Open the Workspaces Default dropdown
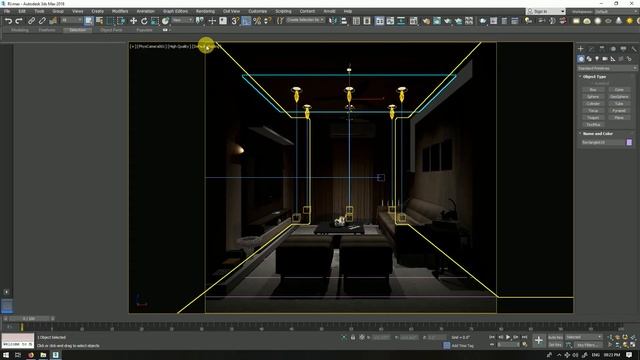Image resolution: width=640 pixels, height=360 pixels. pyautogui.click(x=616, y=11)
